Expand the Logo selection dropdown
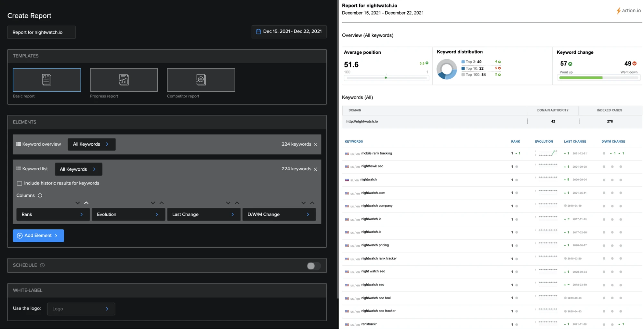Image resolution: width=644 pixels, height=329 pixels. 81,309
